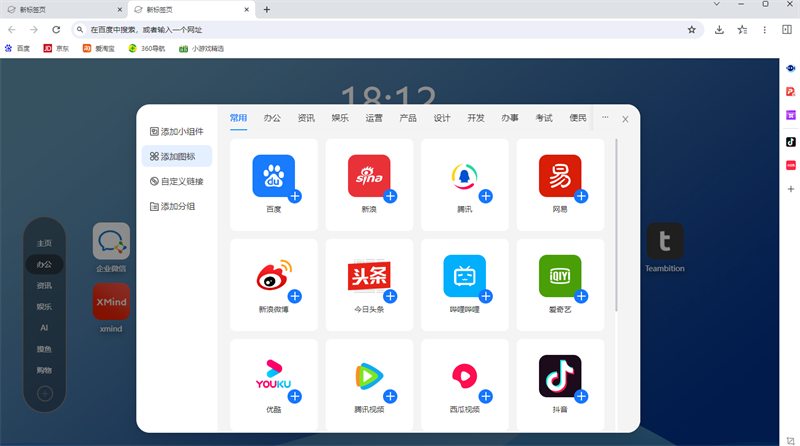Select 添加分组 in the dialog sidebar
Image resolution: width=800 pixels, height=446 pixels.
(x=177, y=206)
